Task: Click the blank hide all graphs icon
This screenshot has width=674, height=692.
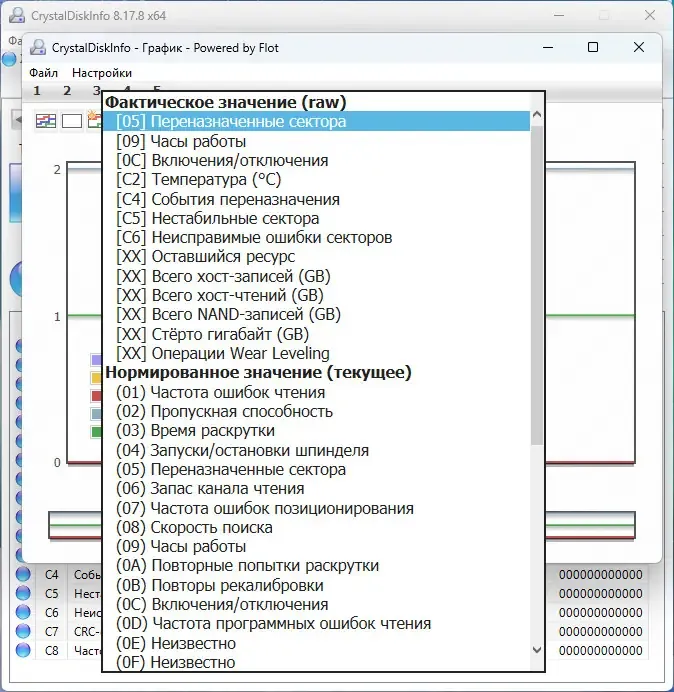Action: (72, 120)
